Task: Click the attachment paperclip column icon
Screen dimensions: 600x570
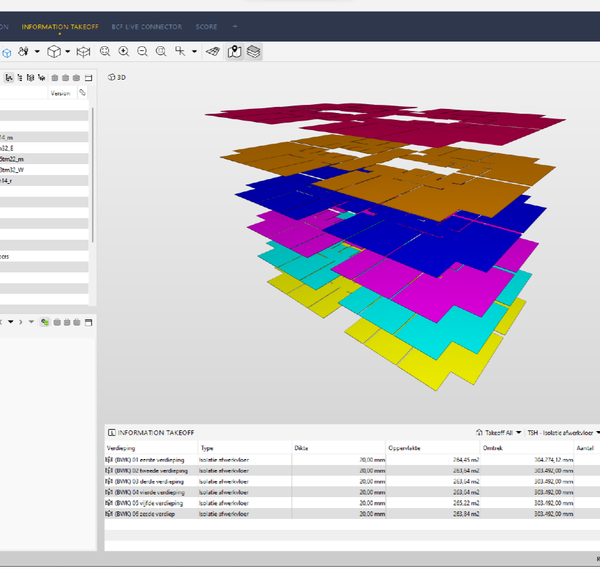Action: (83, 92)
